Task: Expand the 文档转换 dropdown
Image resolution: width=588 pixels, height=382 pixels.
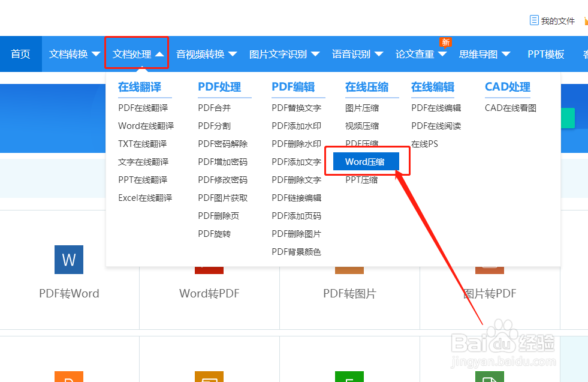Action: 73,53
